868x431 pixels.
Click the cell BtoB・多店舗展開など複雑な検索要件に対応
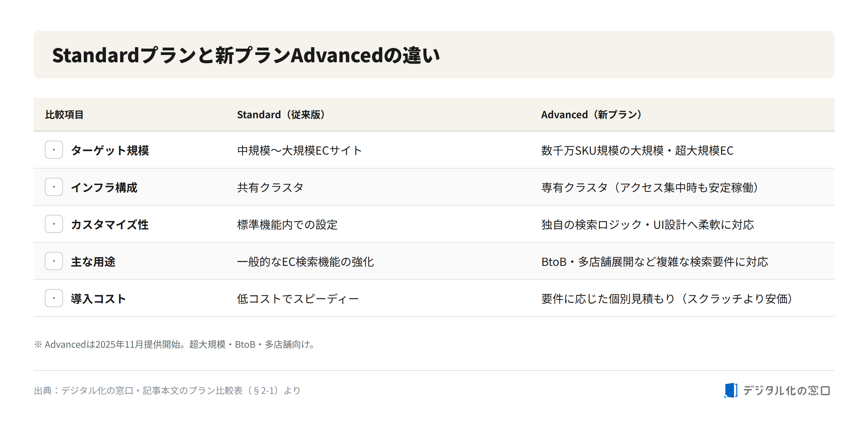(654, 262)
